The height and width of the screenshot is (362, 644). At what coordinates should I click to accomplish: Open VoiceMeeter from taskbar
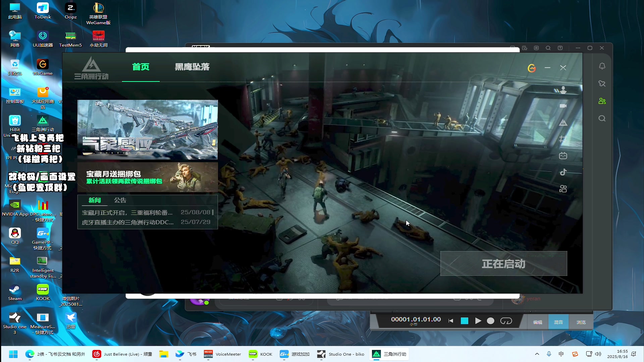pos(222,354)
